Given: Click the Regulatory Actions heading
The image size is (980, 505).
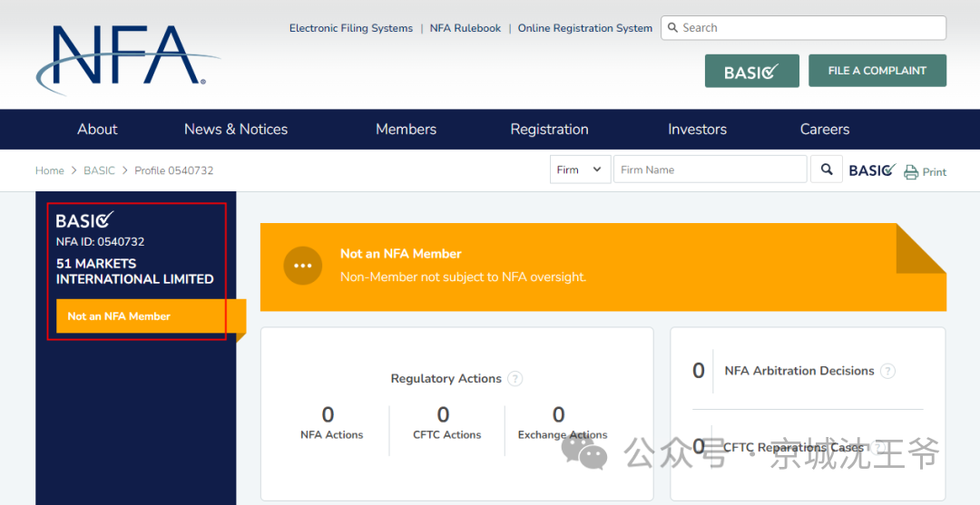Looking at the screenshot, I should (446, 378).
